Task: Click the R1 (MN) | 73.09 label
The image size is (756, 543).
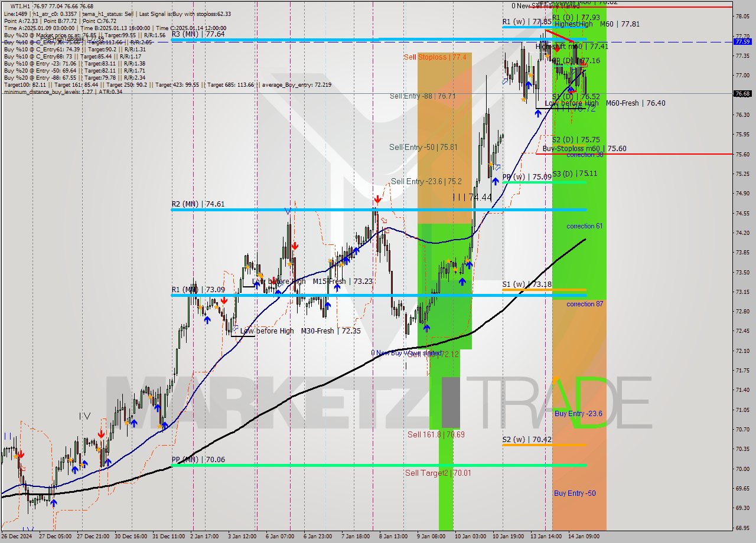Action: click(x=198, y=290)
